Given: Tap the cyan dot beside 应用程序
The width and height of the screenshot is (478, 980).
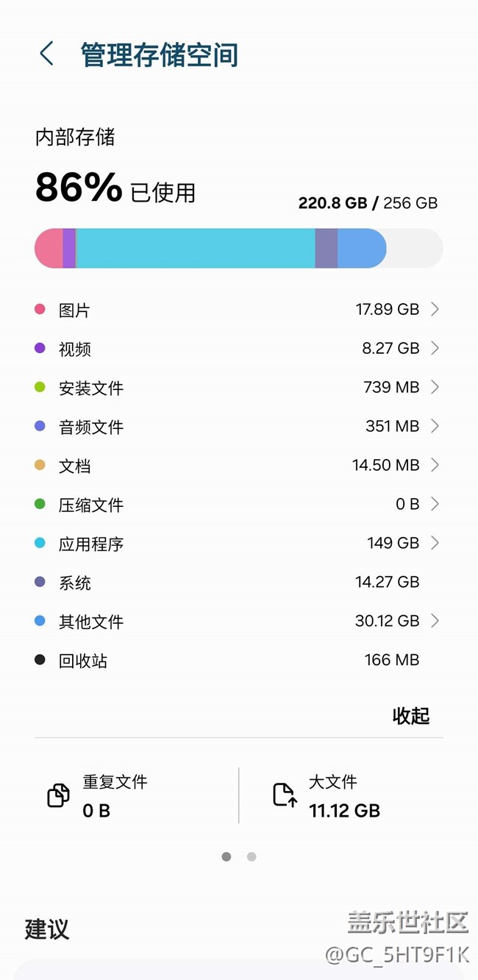Looking at the screenshot, I should 40,544.
